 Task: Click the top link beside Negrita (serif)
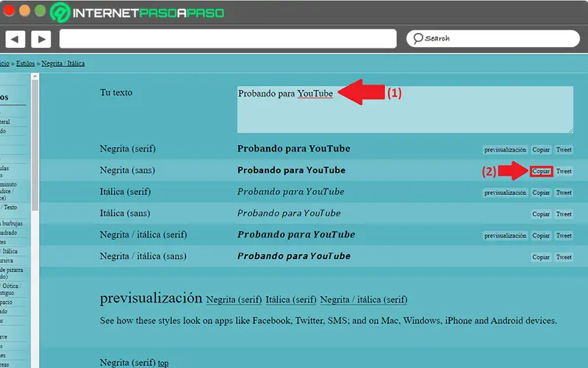coord(163,363)
